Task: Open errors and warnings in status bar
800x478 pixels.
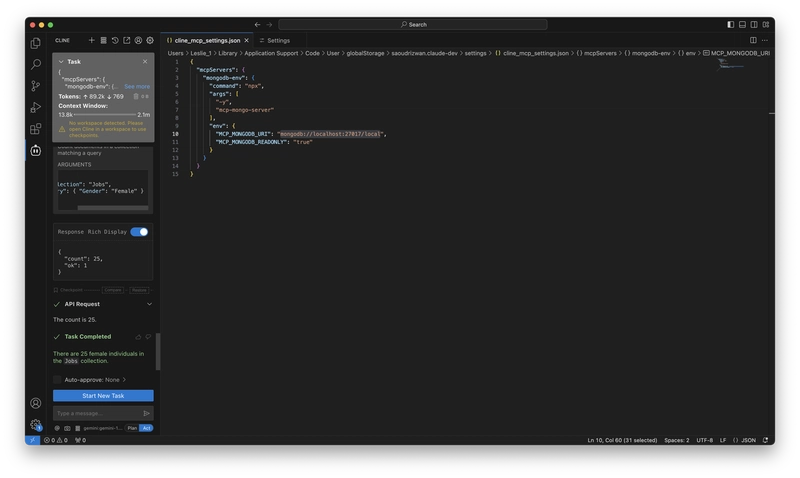Action: click(56, 440)
